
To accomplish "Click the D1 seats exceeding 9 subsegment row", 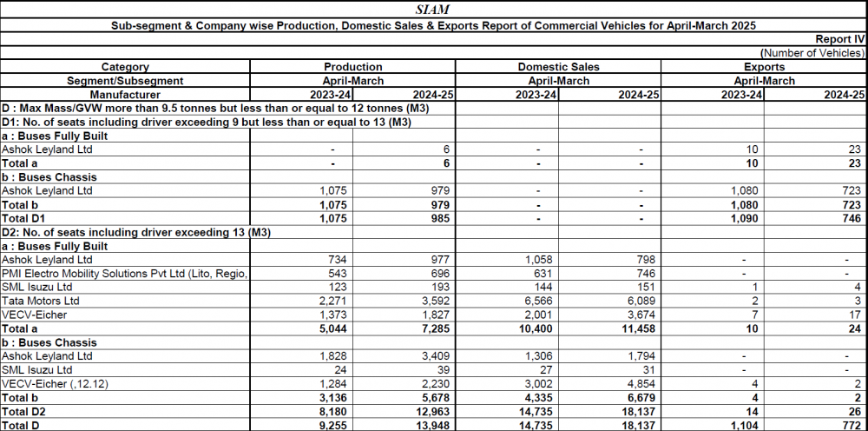I will coord(207,122).
